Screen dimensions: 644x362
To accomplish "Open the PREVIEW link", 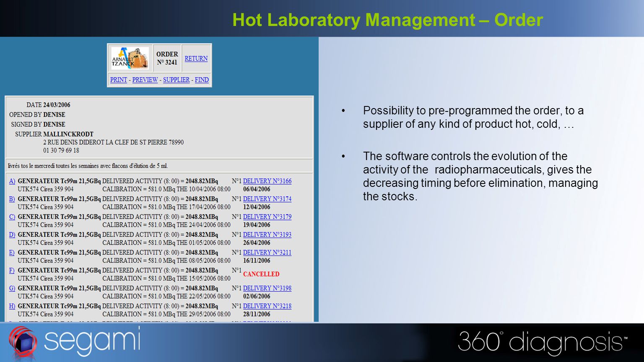I will pos(145,80).
